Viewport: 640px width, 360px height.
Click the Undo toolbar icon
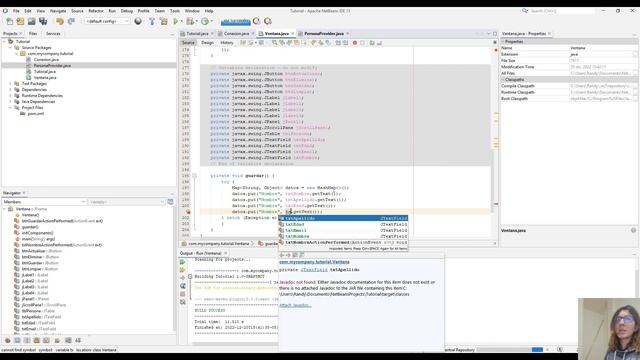[x=60, y=21]
